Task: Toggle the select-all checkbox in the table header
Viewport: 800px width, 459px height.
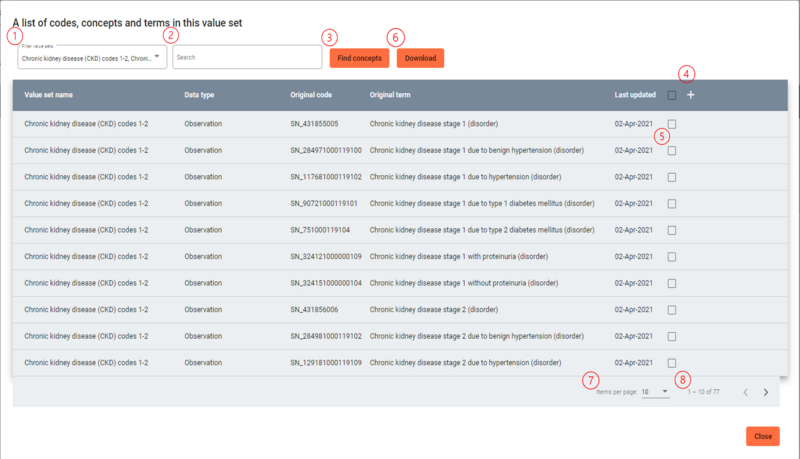Action: pyautogui.click(x=672, y=95)
